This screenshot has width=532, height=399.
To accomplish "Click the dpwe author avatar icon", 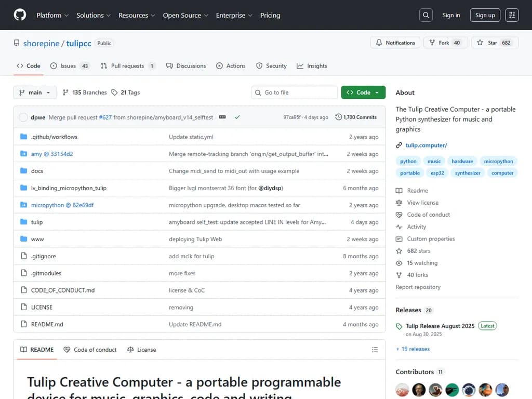I will 23,117.
